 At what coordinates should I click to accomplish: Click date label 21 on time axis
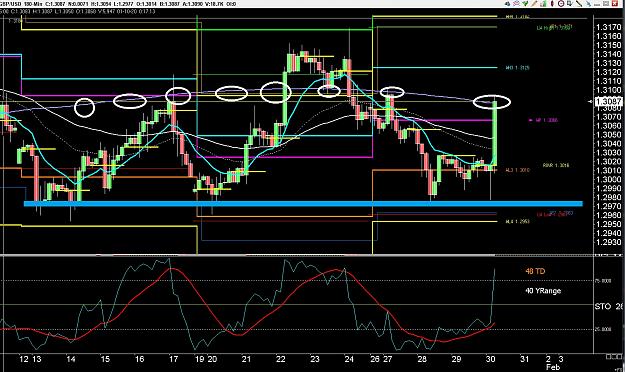click(x=246, y=359)
